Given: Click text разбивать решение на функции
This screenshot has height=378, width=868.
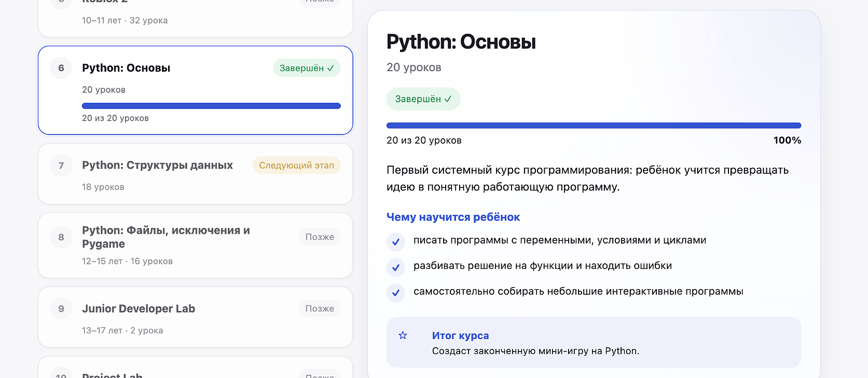Looking at the screenshot, I should click(x=543, y=266).
